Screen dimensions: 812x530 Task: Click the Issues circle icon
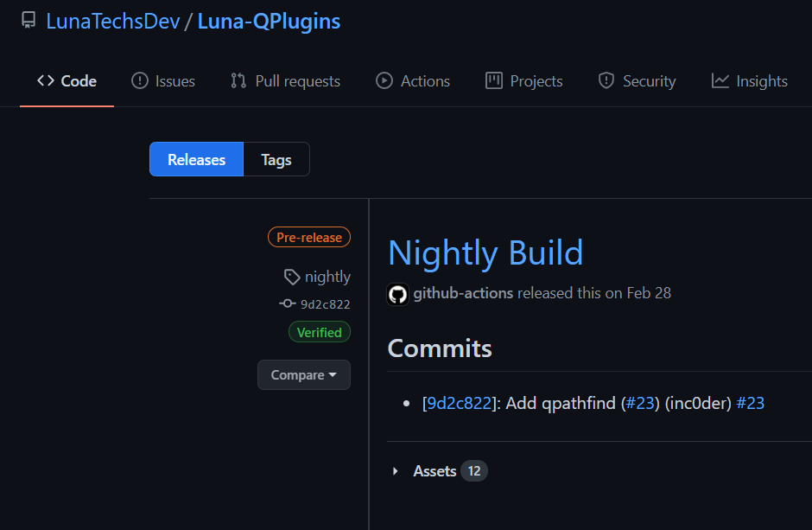[140, 80]
